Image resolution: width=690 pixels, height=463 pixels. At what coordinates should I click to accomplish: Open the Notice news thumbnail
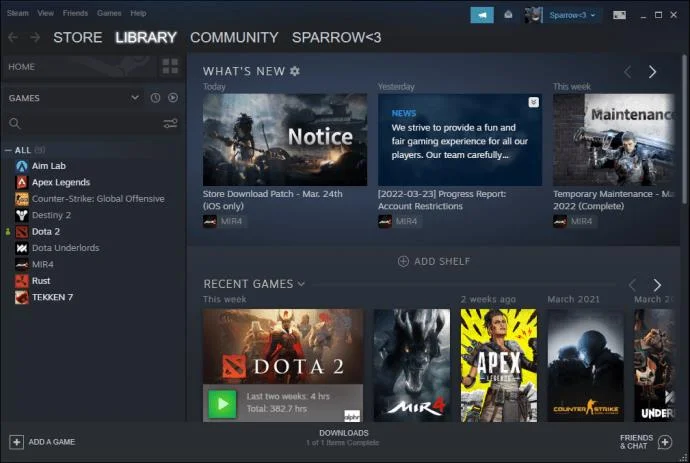click(285, 140)
